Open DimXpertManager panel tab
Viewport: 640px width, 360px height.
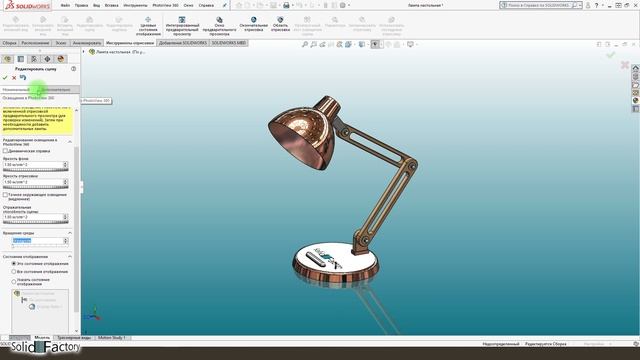click(47, 59)
